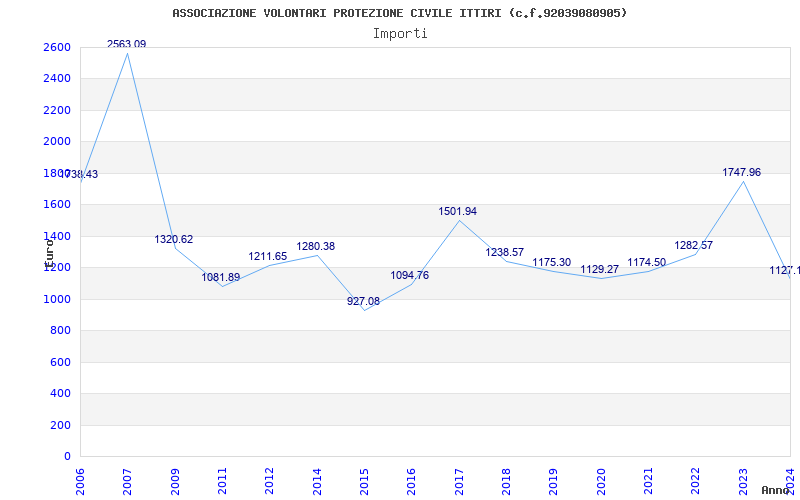
Task: Click the Anno axis label
Action: (x=775, y=490)
